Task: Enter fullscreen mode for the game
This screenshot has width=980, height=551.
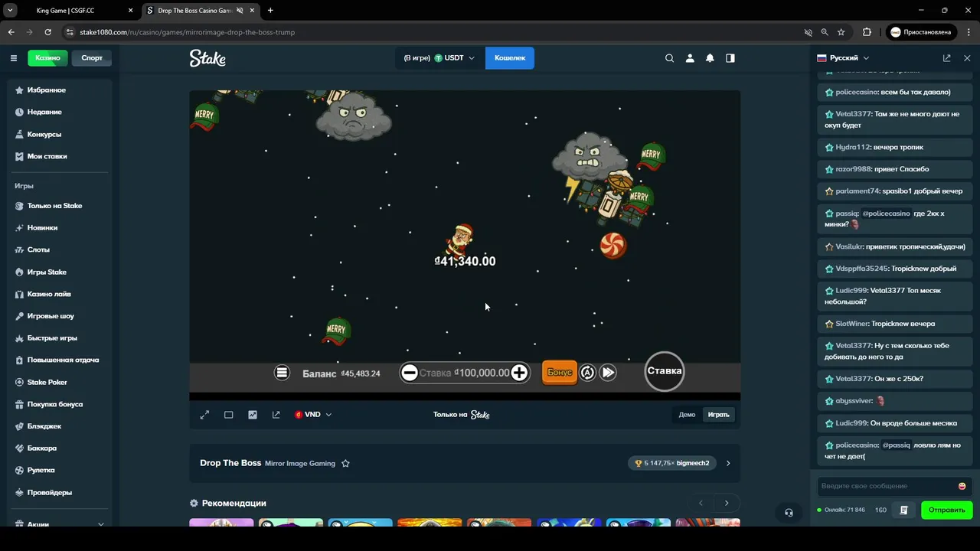Action: coord(204,415)
